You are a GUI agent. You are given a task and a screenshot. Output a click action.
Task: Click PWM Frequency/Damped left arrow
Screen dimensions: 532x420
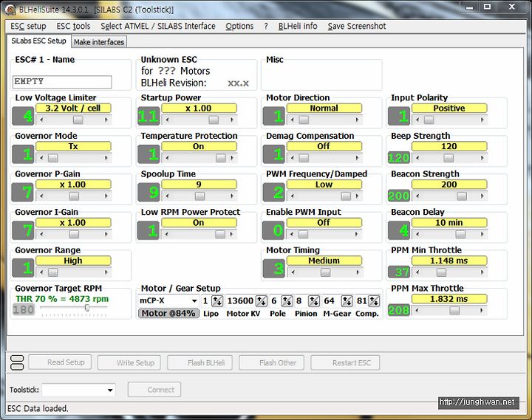click(293, 196)
